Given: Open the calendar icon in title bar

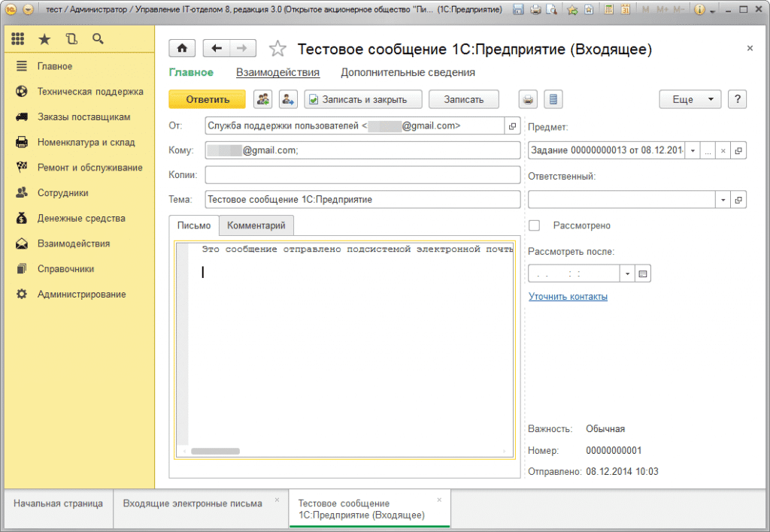Looking at the screenshot, I should pos(625,9).
